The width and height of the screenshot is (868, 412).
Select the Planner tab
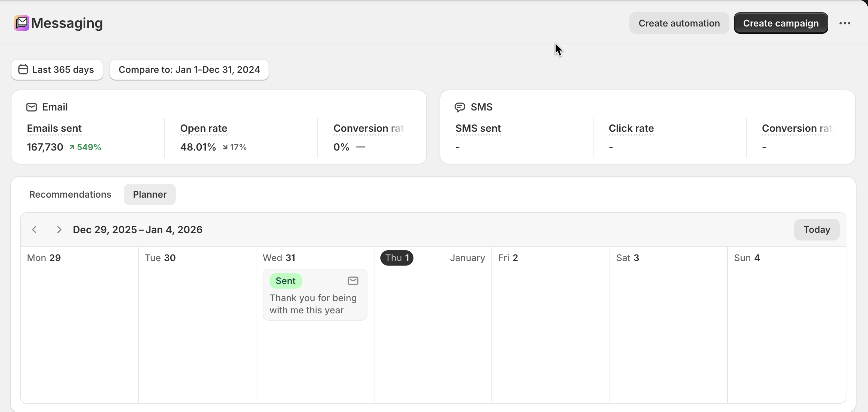[x=150, y=194]
